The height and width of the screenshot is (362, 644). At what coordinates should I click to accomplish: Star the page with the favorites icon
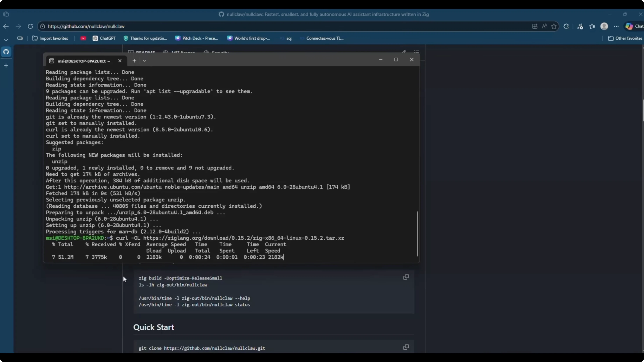coord(554,26)
